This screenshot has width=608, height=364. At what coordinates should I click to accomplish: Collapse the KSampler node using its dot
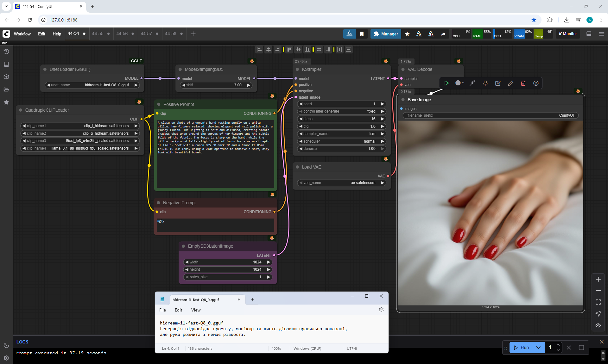click(297, 69)
